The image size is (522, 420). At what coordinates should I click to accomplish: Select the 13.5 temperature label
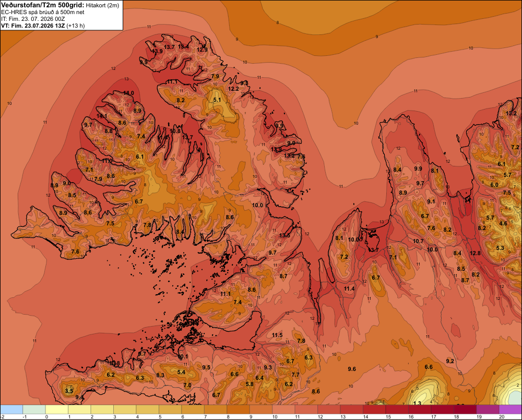click(x=284, y=236)
